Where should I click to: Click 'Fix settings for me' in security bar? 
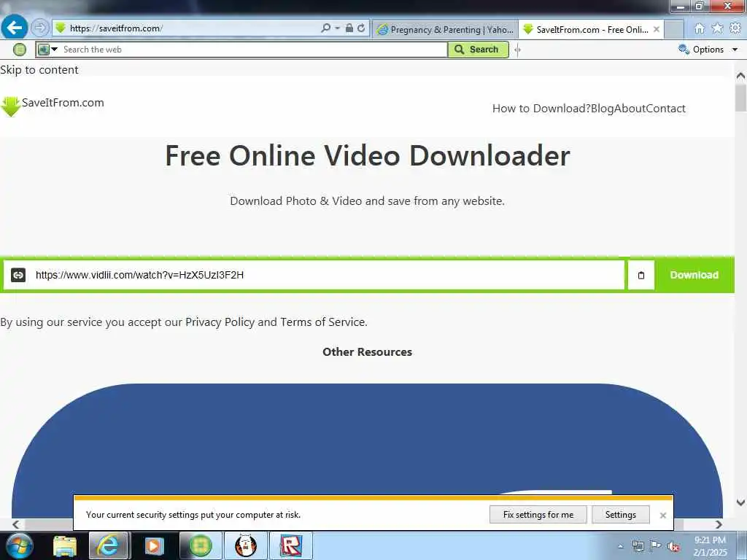(538, 515)
